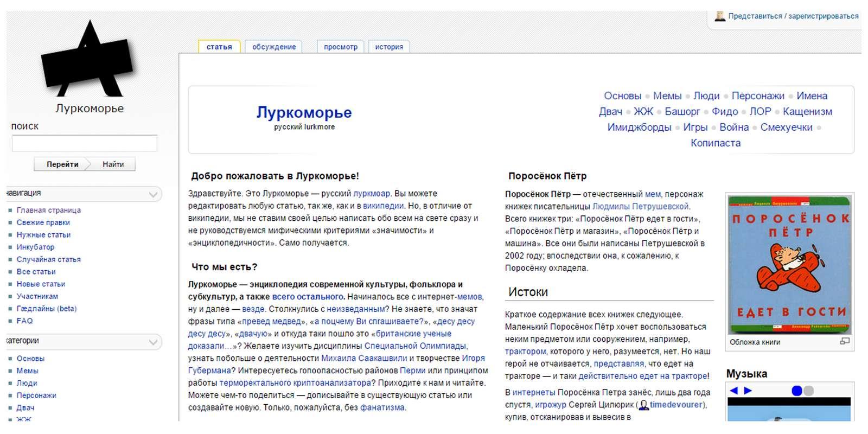Open Имиджборды portal link
The height and width of the screenshot is (434, 868).
(639, 127)
